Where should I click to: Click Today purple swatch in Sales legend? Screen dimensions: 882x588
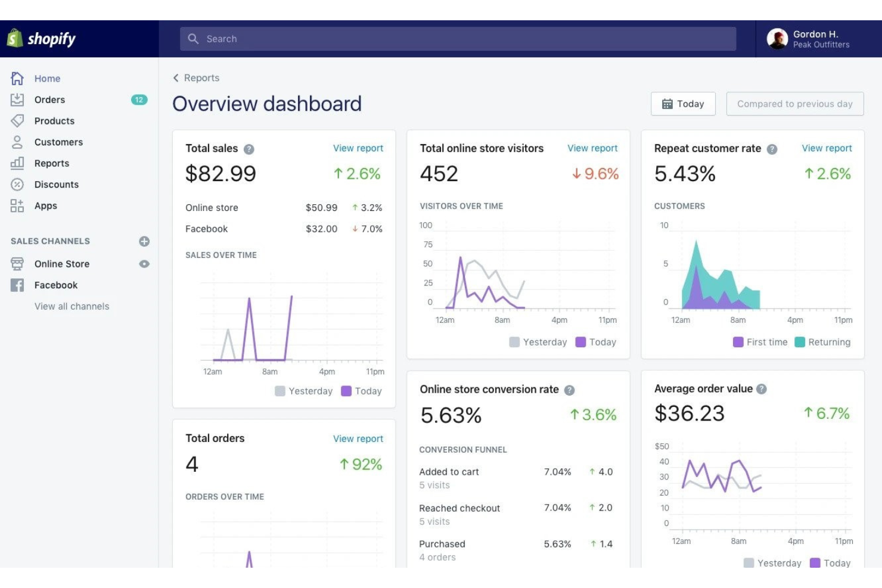coord(346,391)
